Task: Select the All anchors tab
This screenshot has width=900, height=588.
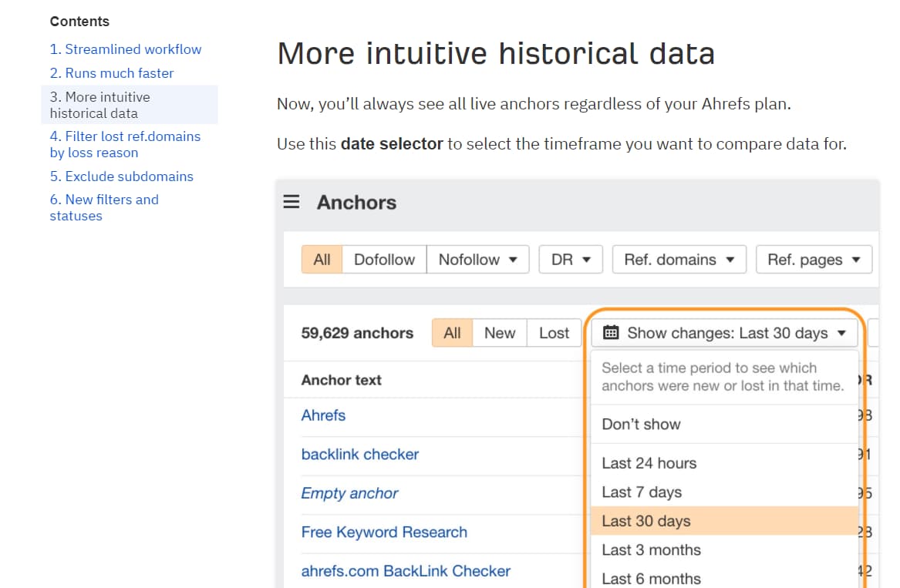Action: pyautogui.click(x=452, y=333)
